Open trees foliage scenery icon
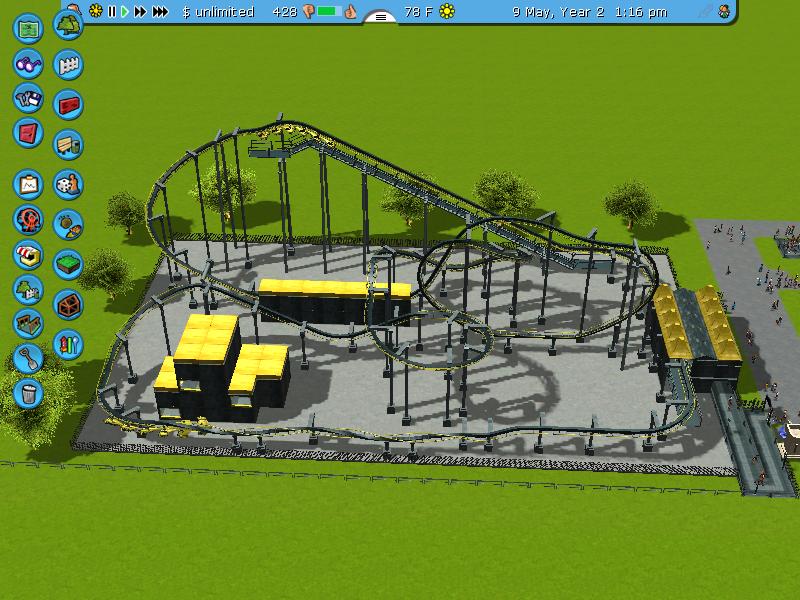The height and width of the screenshot is (600, 800). click(68, 24)
